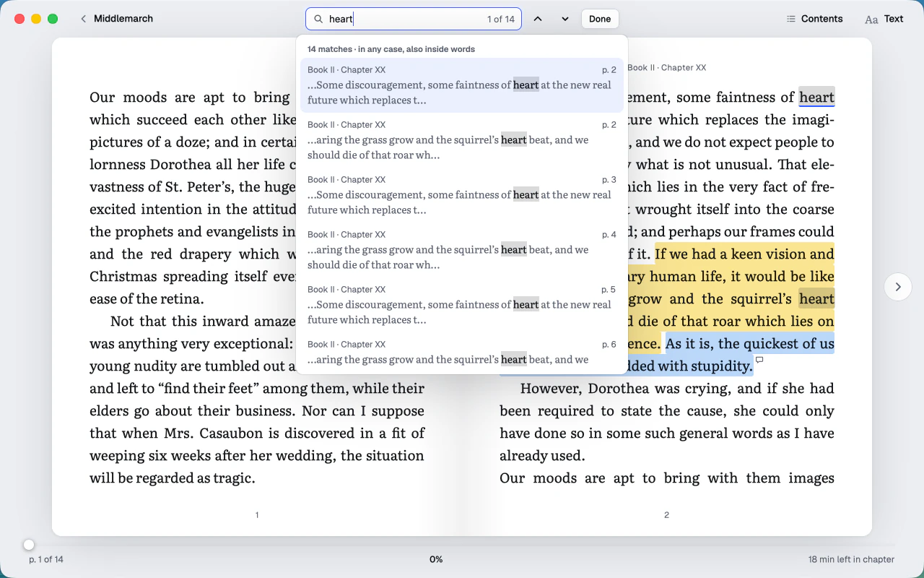Click the line starting "However, Dorothea was crying"

coord(677,388)
